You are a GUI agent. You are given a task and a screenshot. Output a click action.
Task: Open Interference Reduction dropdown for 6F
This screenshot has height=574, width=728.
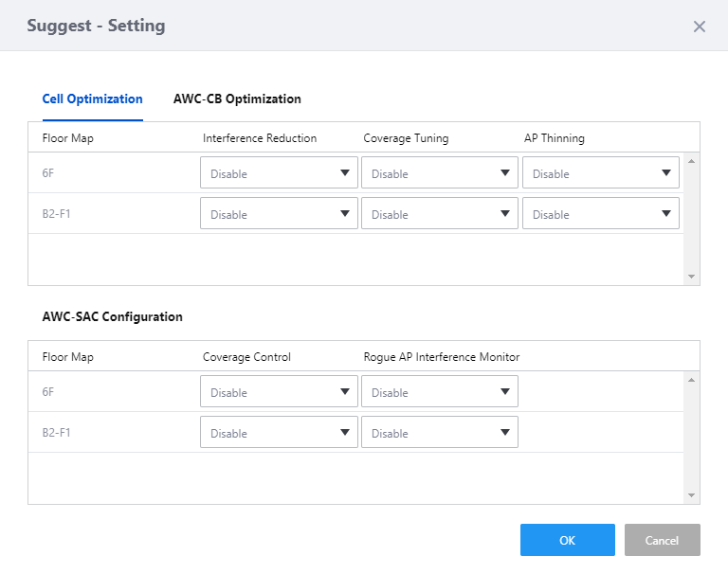pyautogui.click(x=279, y=173)
